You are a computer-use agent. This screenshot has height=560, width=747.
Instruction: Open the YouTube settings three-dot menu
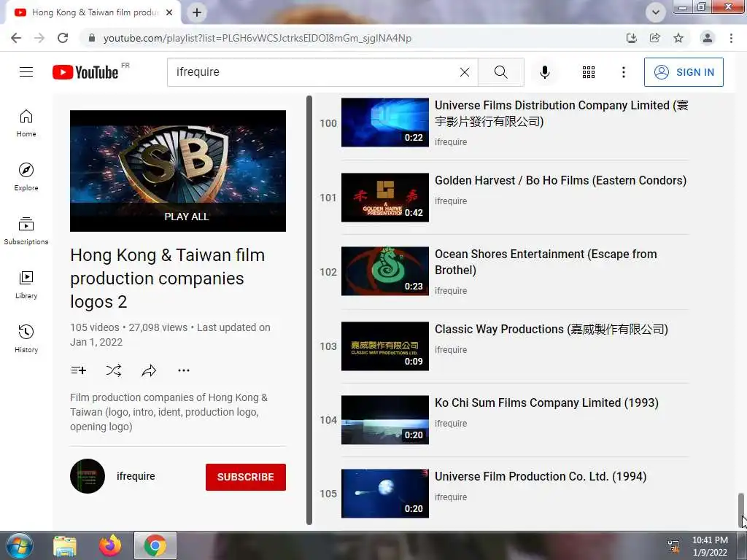623,72
